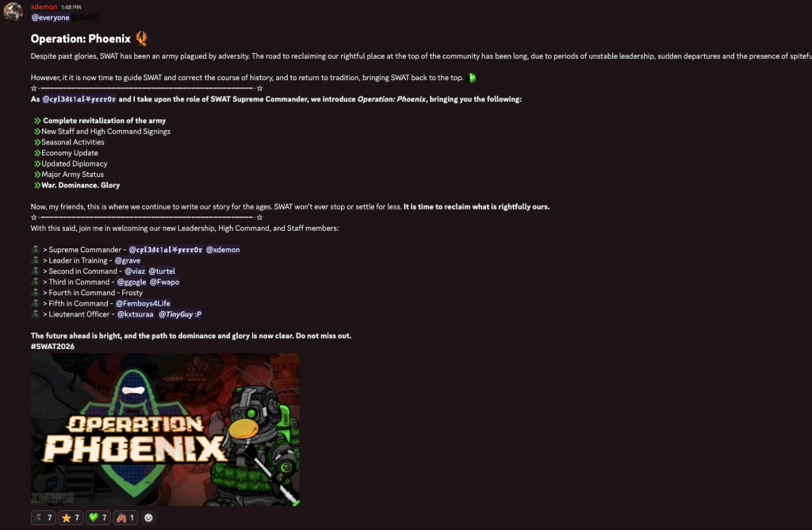Click the @everyone mention
This screenshot has width=812, height=530.
click(x=50, y=17)
